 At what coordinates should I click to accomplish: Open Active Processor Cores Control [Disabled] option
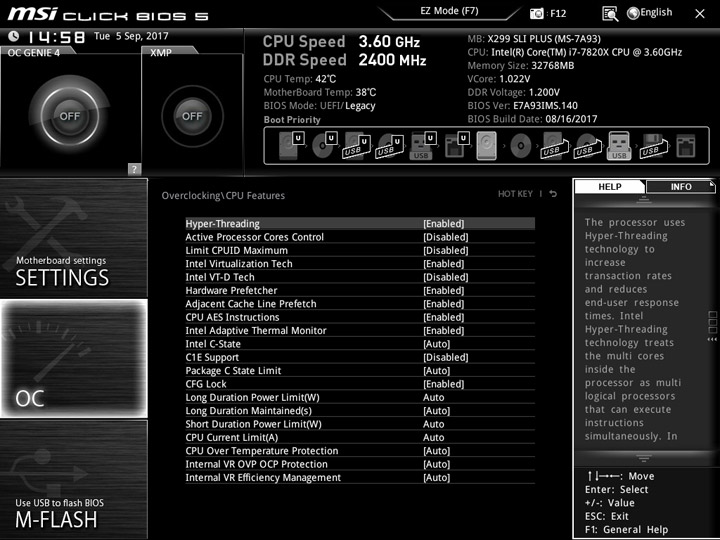click(446, 237)
